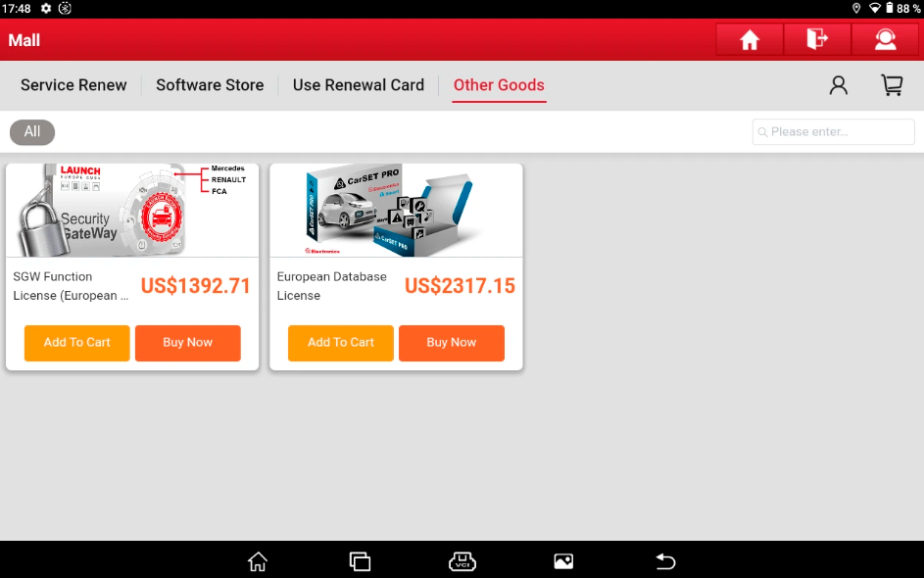The image size is (924, 578).
Task: Open Security GateWay product image
Action: (132, 211)
